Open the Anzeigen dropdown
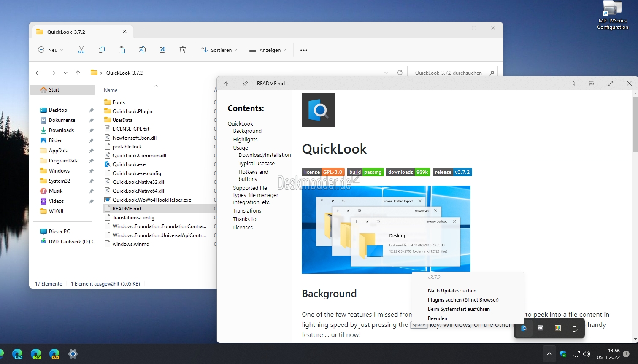638x364 pixels. click(x=268, y=50)
